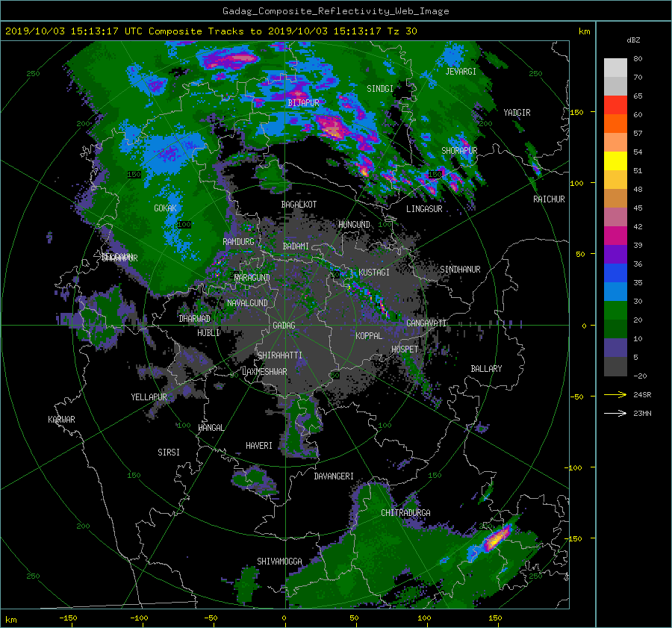Select the DHARWAD label
The height and width of the screenshot is (628, 672).
pos(195,319)
